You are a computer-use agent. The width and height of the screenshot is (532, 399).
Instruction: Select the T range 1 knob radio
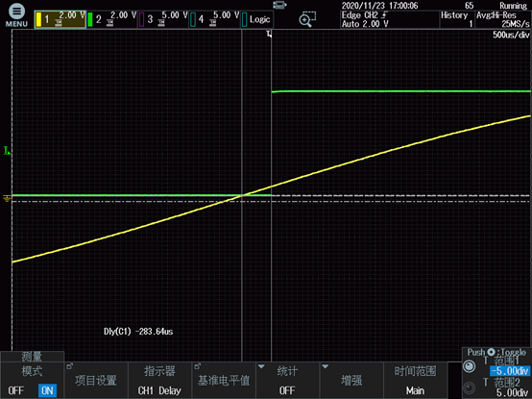point(470,366)
